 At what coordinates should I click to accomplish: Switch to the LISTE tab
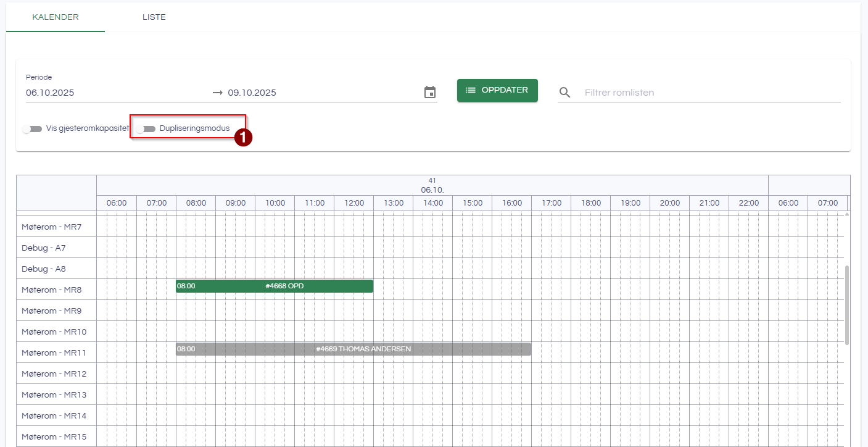(154, 17)
